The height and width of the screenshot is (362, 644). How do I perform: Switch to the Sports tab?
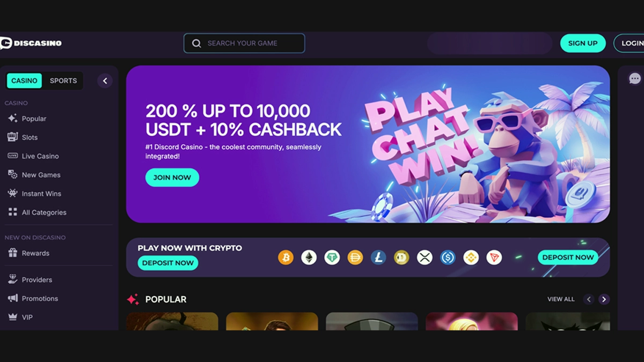pos(63,80)
